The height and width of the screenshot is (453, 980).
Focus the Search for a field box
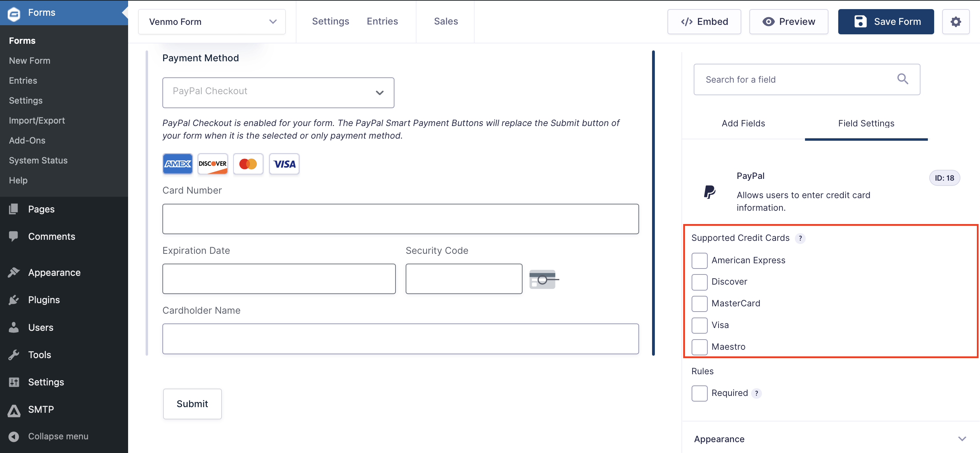tap(806, 79)
